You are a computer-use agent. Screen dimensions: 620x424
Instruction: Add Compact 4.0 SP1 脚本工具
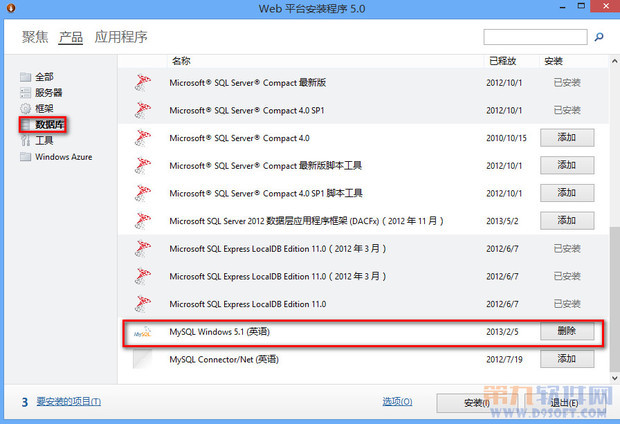coord(567,193)
